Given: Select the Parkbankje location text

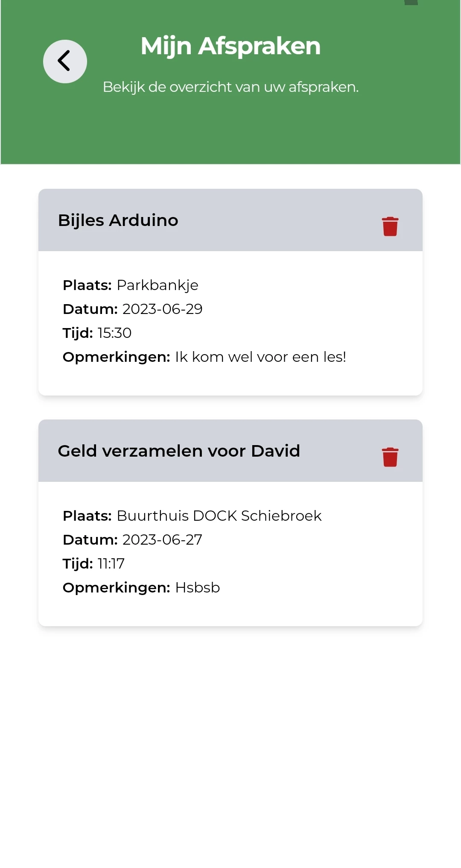Looking at the screenshot, I should click(x=158, y=285).
